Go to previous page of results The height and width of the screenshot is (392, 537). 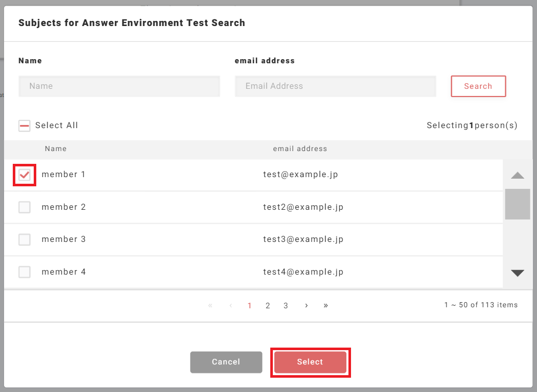pos(230,305)
